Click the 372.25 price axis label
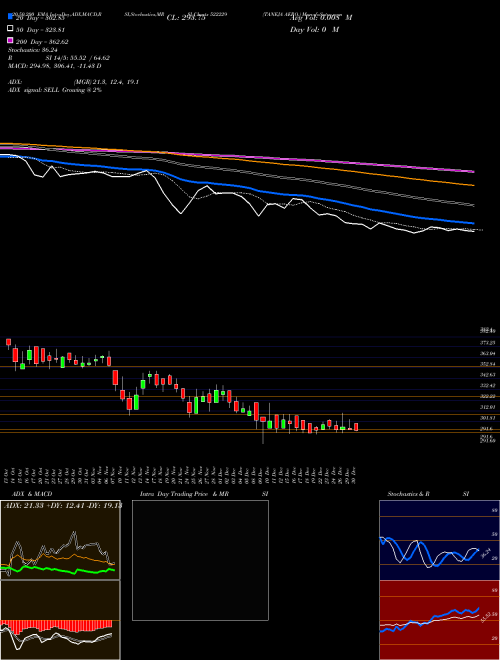This screenshot has width=500, height=660. [487, 343]
